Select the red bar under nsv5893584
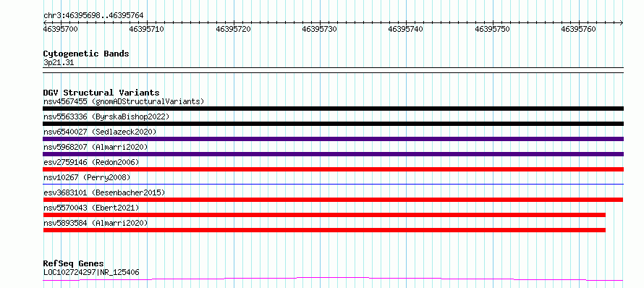 point(324,230)
